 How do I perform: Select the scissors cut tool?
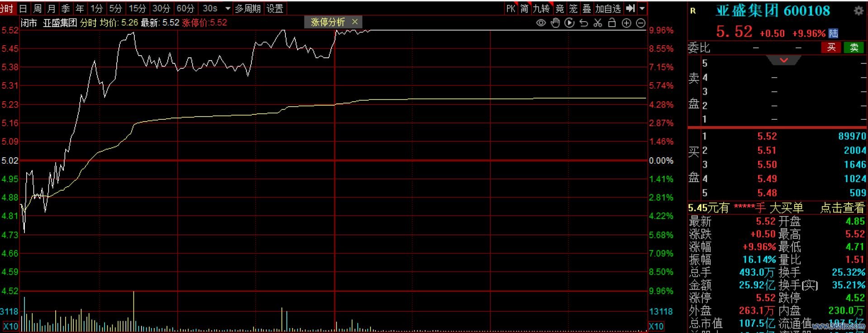598,23
